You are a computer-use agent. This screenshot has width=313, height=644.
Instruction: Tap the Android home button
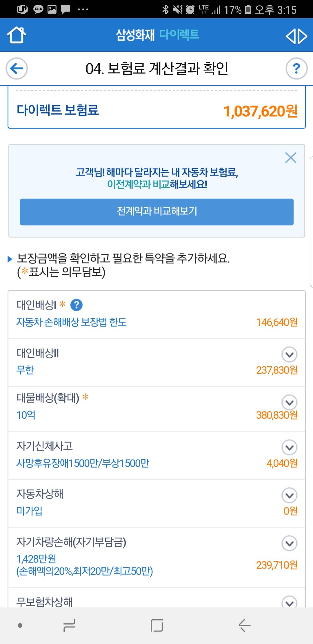point(157,625)
